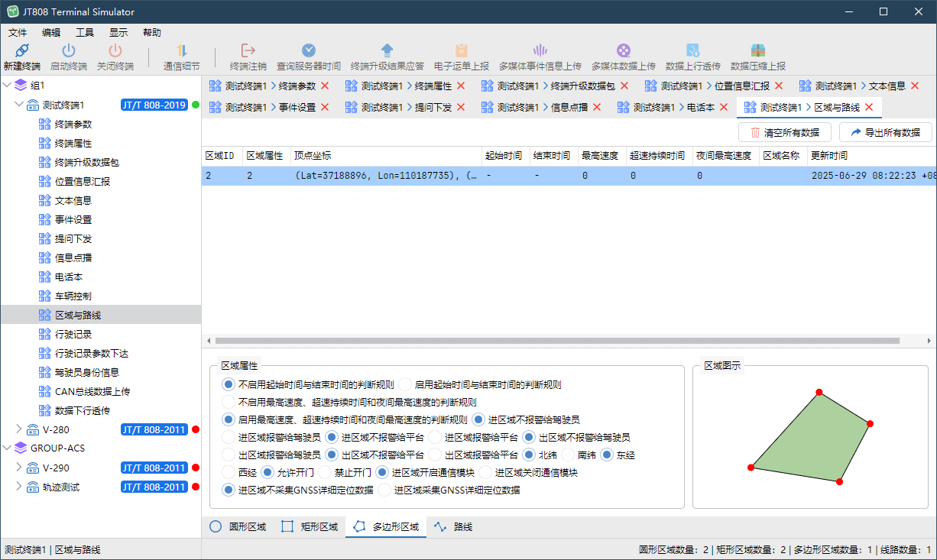The height and width of the screenshot is (560, 937).
Task: Expand the V-280 terminal node
Action: (19, 429)
